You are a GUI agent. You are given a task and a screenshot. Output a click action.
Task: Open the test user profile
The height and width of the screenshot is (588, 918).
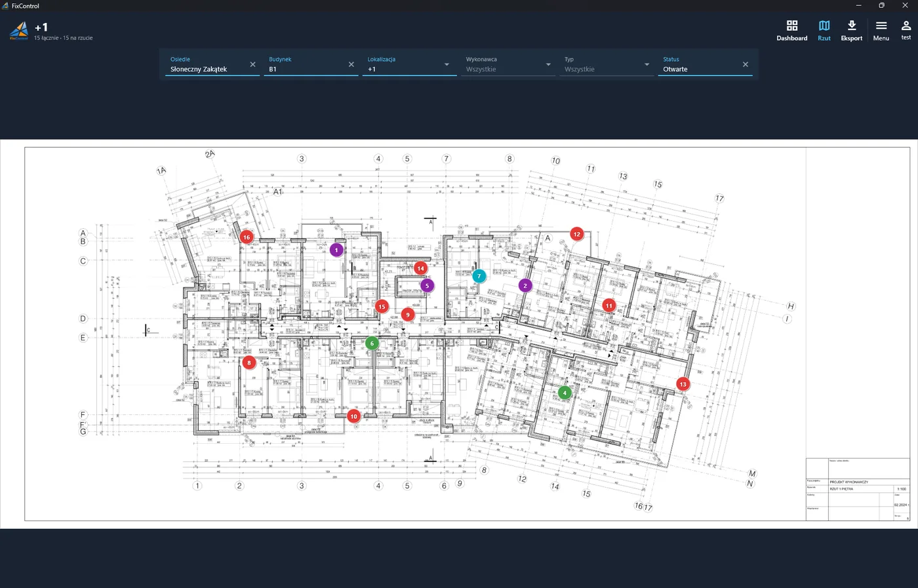pyautogui.click(x=906, y=30)
